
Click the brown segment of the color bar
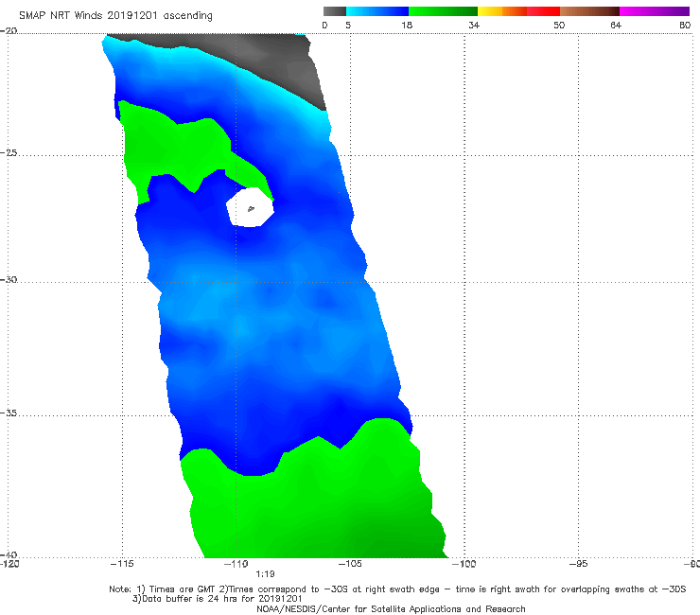[589, 11]
